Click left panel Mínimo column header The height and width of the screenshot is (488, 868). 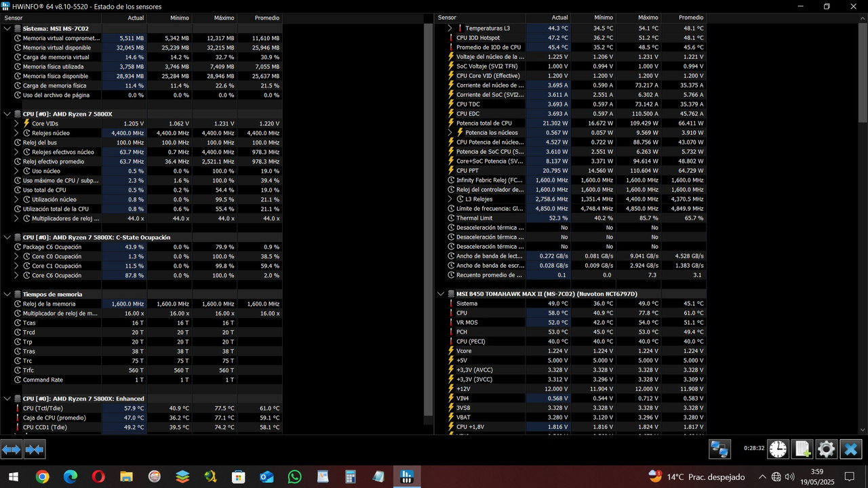pyautogui.click(x=169, y=18)
